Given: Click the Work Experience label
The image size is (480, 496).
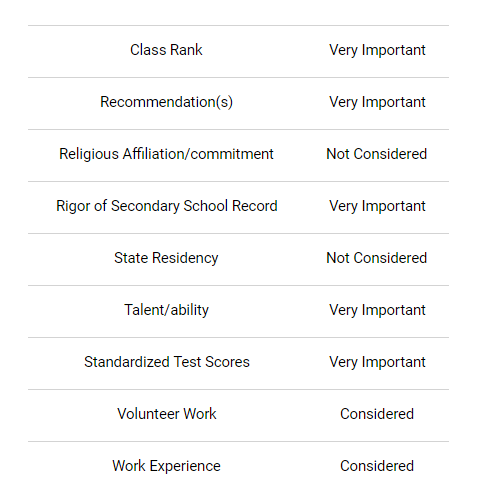Looking at the screenshot, I should coord(166,466).
